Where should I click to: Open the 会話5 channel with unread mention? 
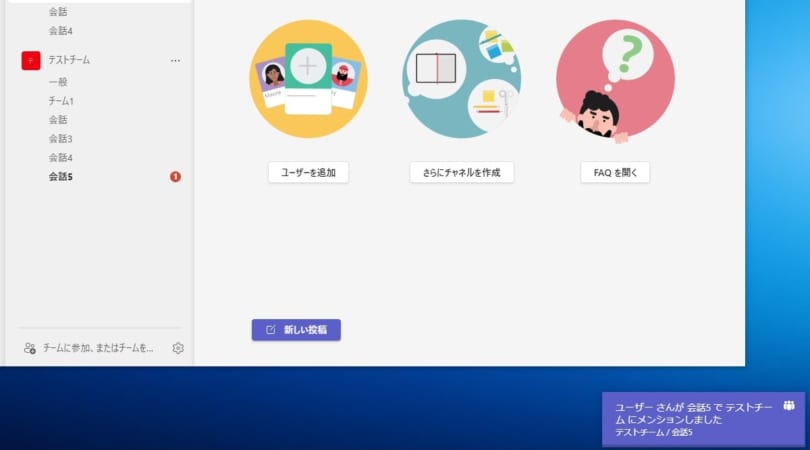(60, 177)
